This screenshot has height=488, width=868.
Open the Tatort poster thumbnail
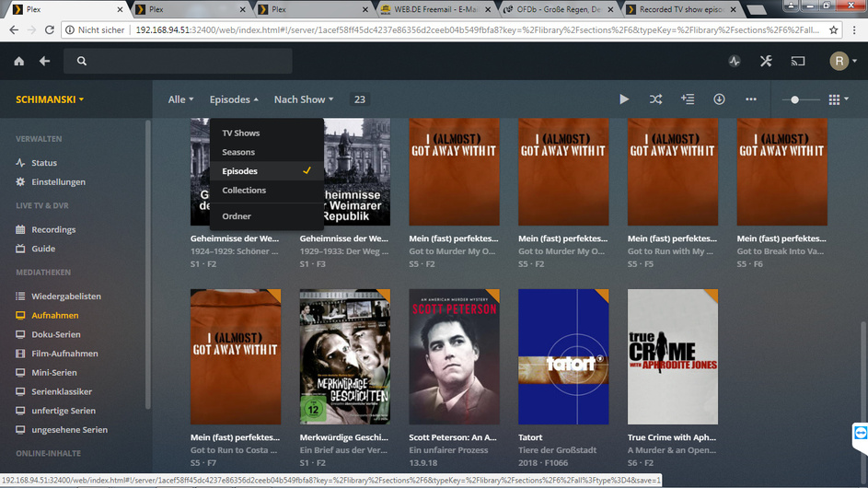563,356
